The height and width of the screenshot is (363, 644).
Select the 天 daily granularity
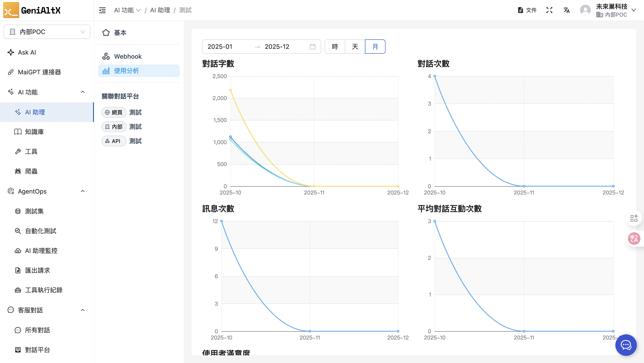(355, 47)
